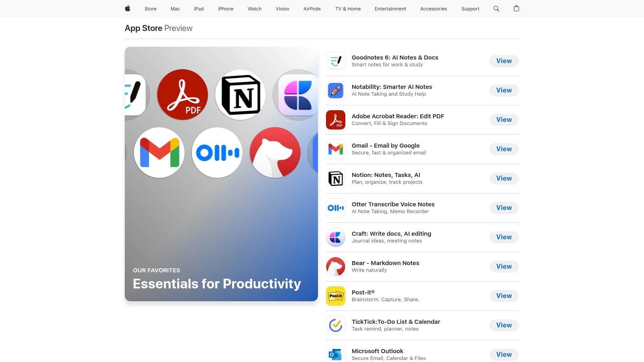
Task: Click the TickTick app icon
Action: tap(335, 325)
